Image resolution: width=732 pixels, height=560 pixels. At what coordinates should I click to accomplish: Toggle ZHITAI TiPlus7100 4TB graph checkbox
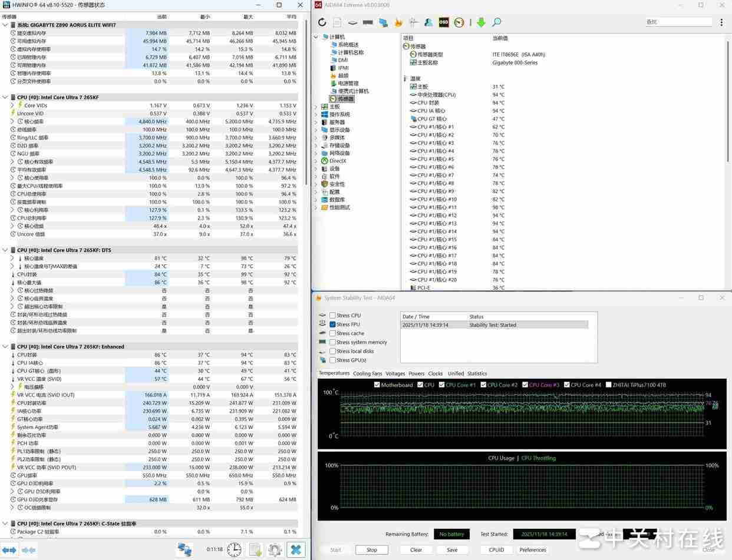tap(609, 385)
